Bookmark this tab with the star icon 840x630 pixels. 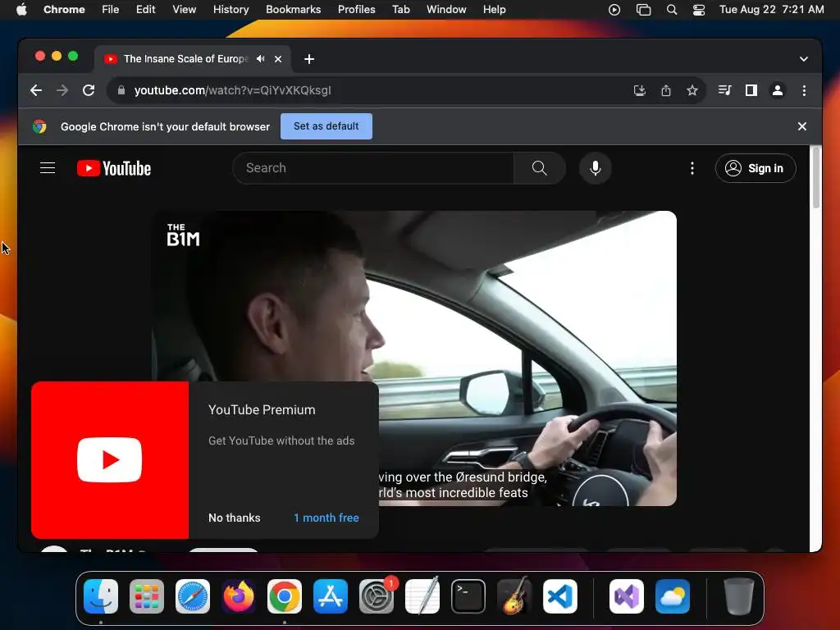click(x=692, y=90)
